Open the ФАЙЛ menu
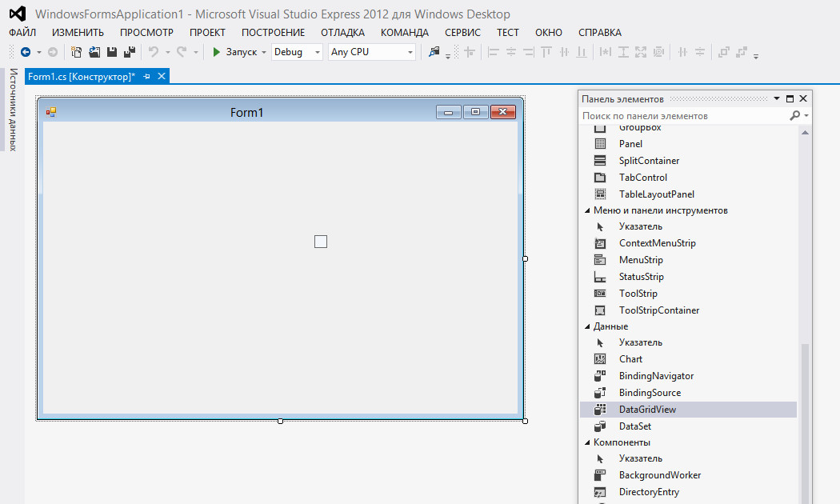 [22, 33]
